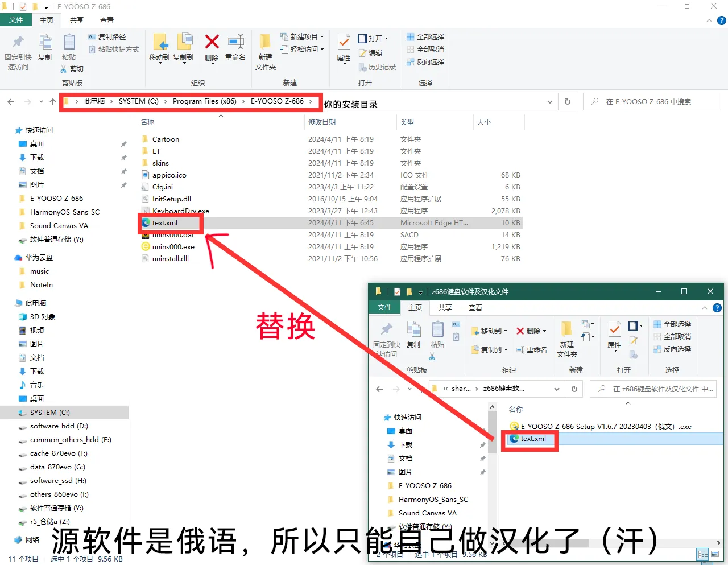The image size is (728, 565).
Task: Click Rename (重命名) in z686 window ribbon
Action: coord(532,349)
